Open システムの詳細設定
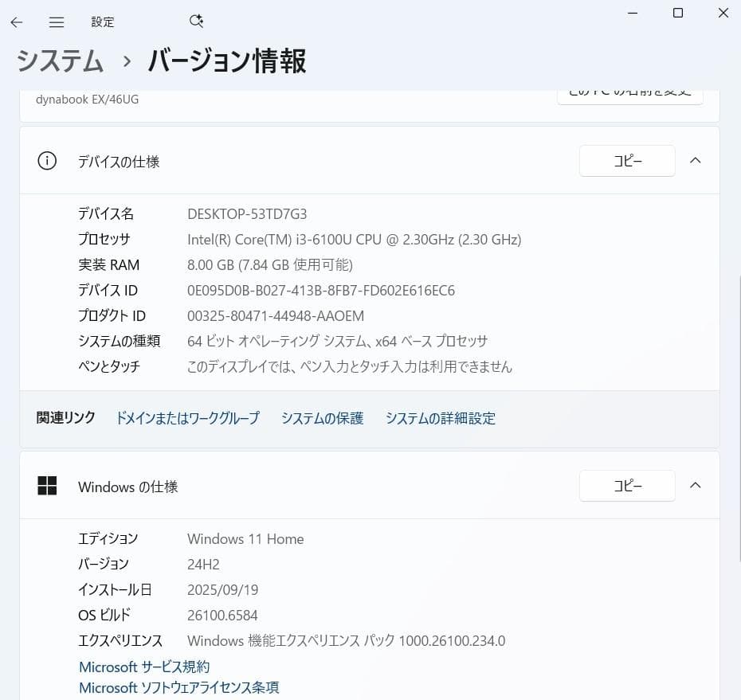The height and width of the screenshot is (700, 741). coord(440,417)
